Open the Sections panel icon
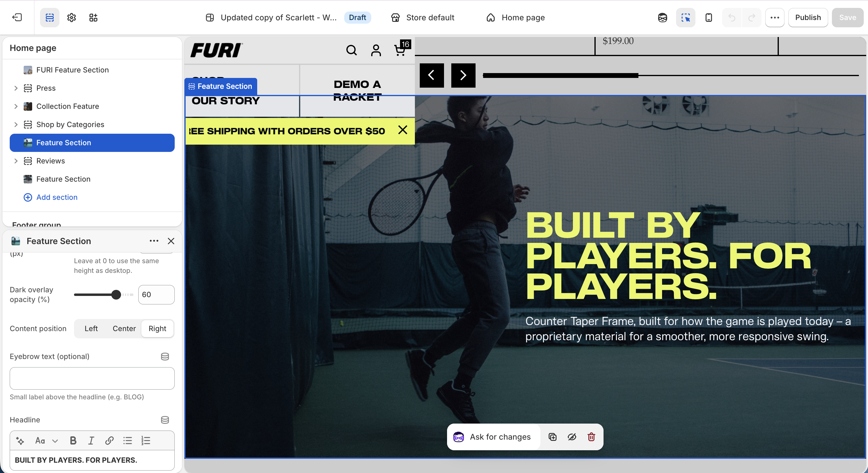The width and height of the screenshot is (868, 473). [x=49, y=18]
